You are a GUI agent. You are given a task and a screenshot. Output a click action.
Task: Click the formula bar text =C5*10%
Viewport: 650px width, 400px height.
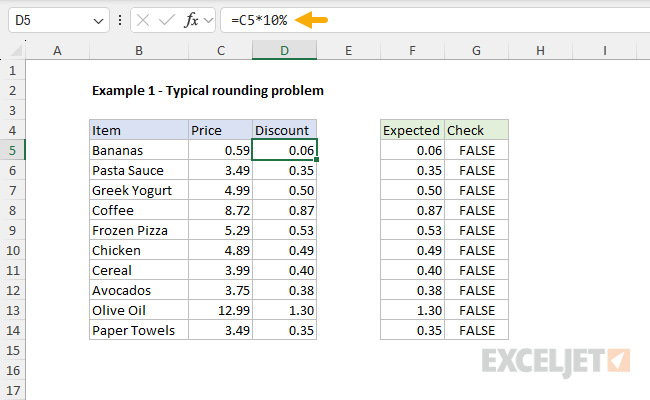tap(259, 20)
